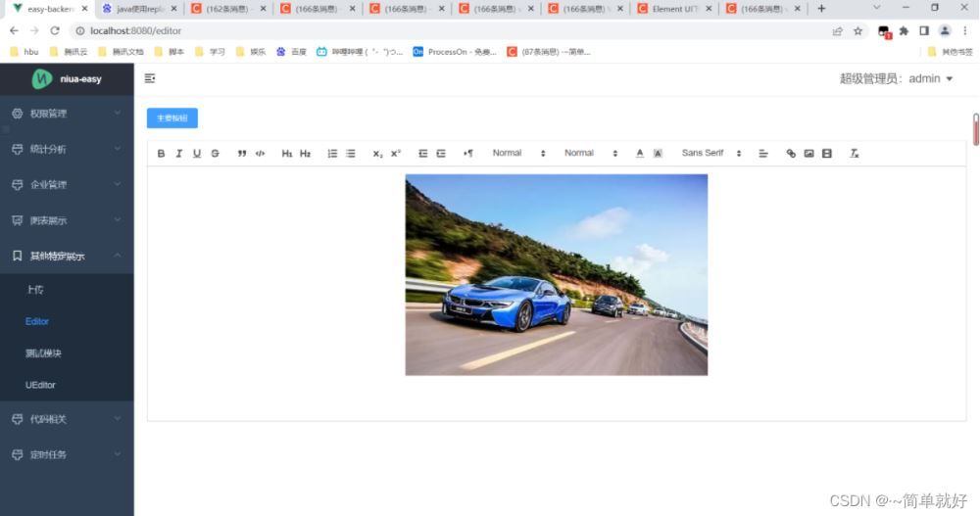Click the blue 主要按钮 button
Image resolution: width=980 pixels, height=516 pixels.
point(172,118)
